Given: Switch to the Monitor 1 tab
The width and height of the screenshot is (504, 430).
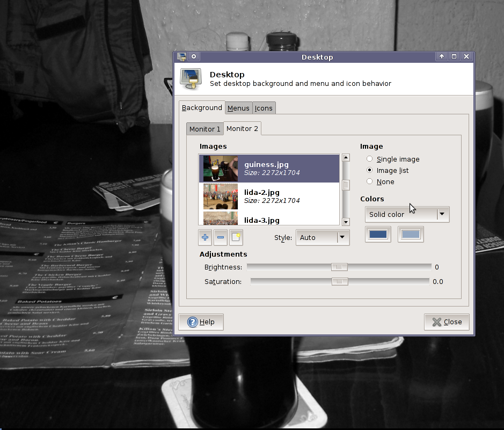Looking at the screenshot, I should coord(204,129).
